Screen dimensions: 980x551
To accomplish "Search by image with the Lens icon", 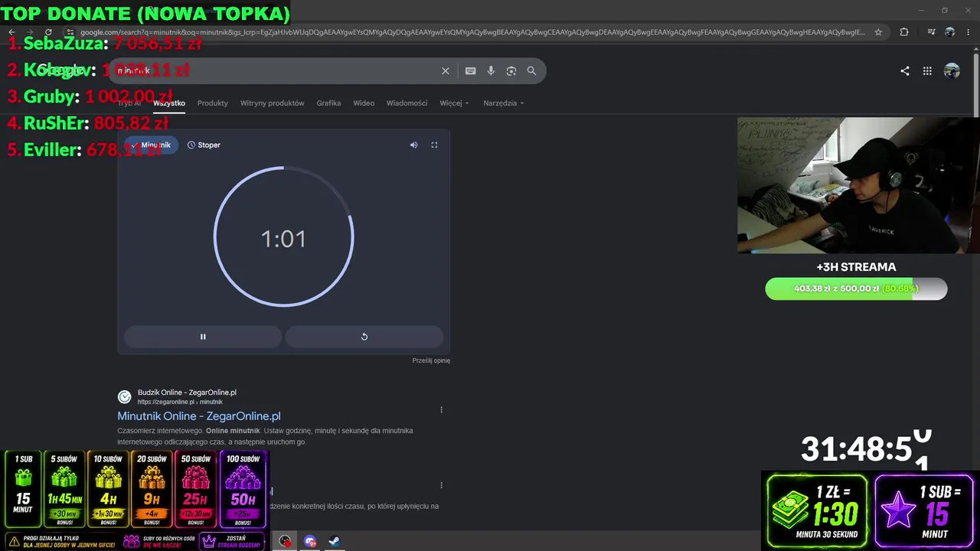I will (x=511, y=71).
